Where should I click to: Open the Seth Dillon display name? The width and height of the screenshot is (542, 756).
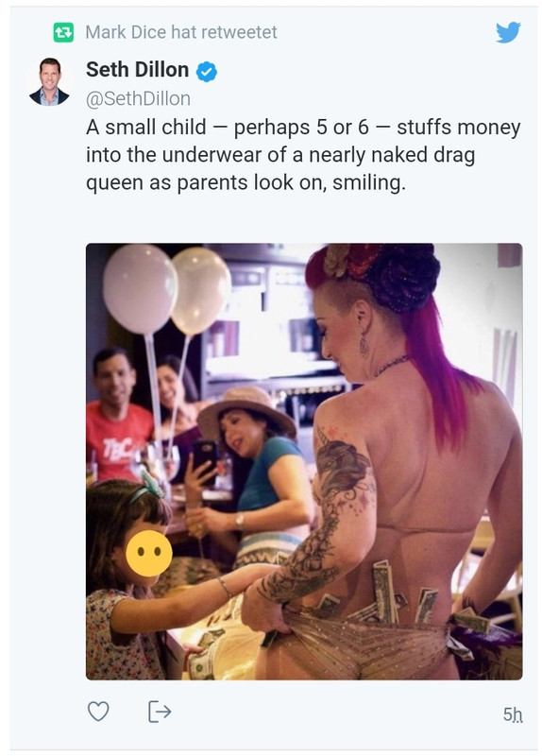(x=137, y=69)
